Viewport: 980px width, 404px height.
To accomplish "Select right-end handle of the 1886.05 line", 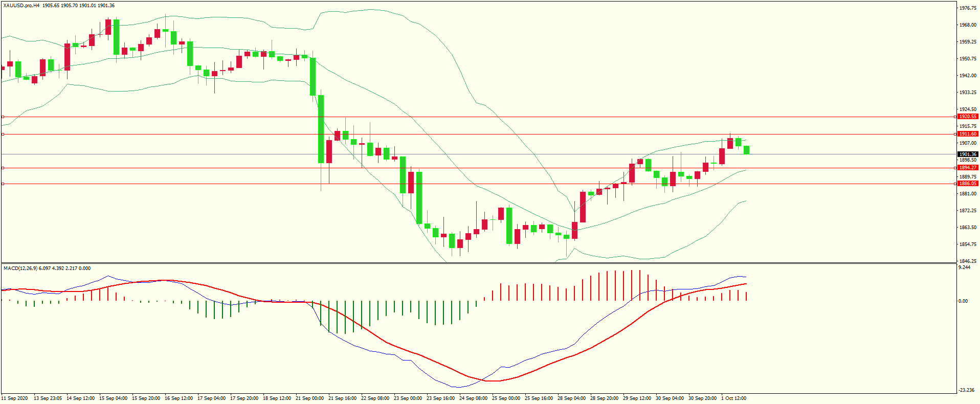I will click(955, 184).
